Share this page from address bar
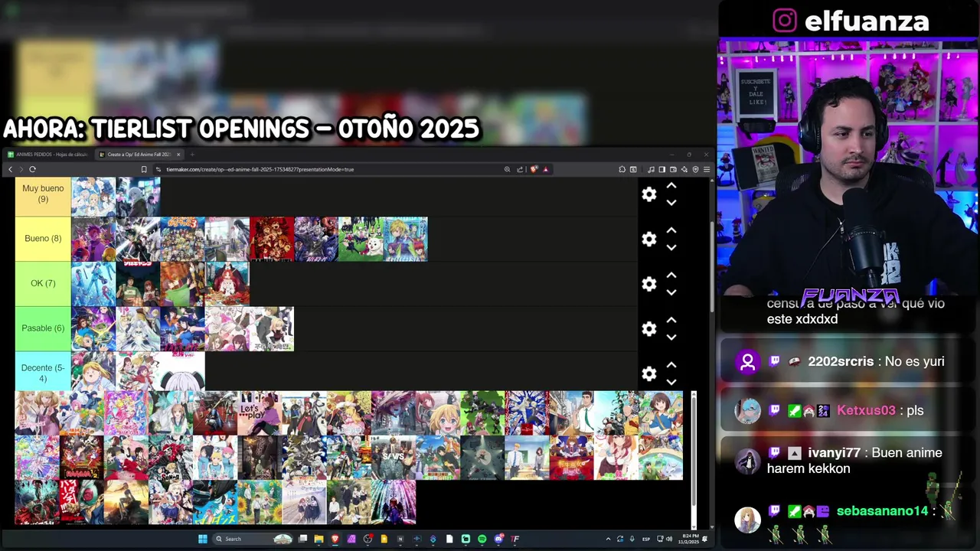The image size is (980, 551). 520,169
